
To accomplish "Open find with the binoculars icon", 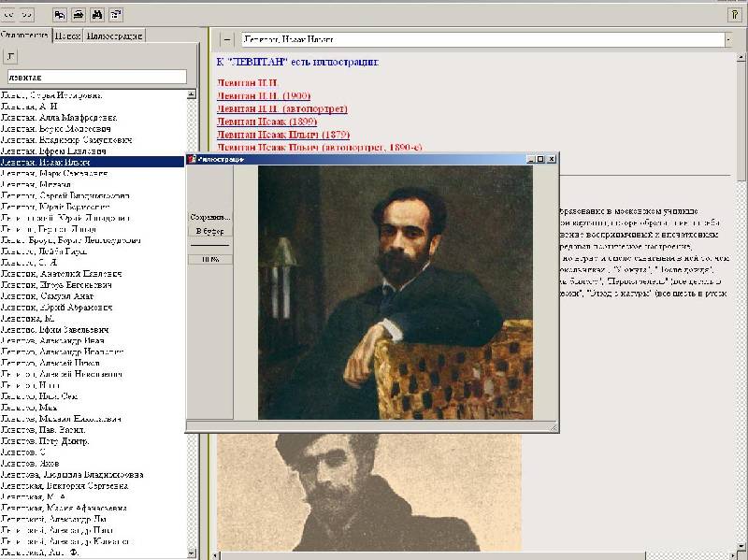I will (x=97, y=15).
